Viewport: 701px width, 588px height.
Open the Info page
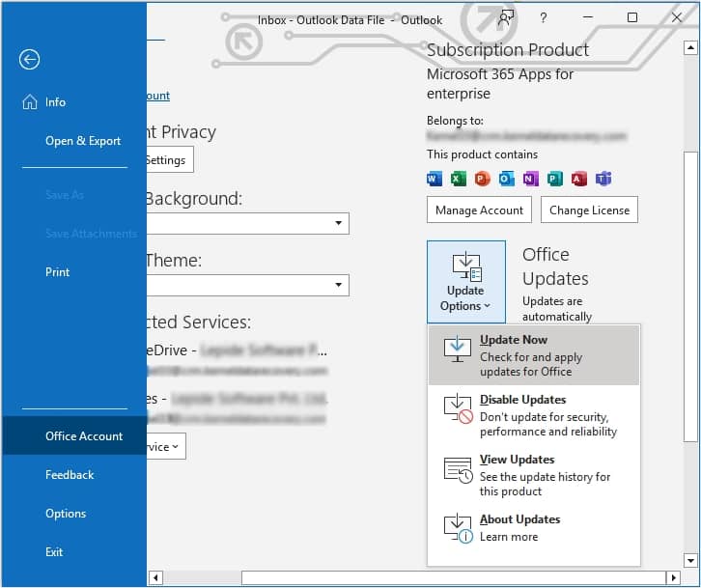(74, 102)
